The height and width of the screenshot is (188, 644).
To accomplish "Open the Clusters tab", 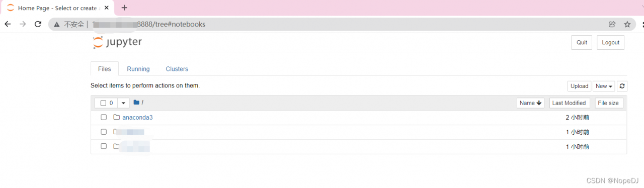I will click(x=177, y=69).
